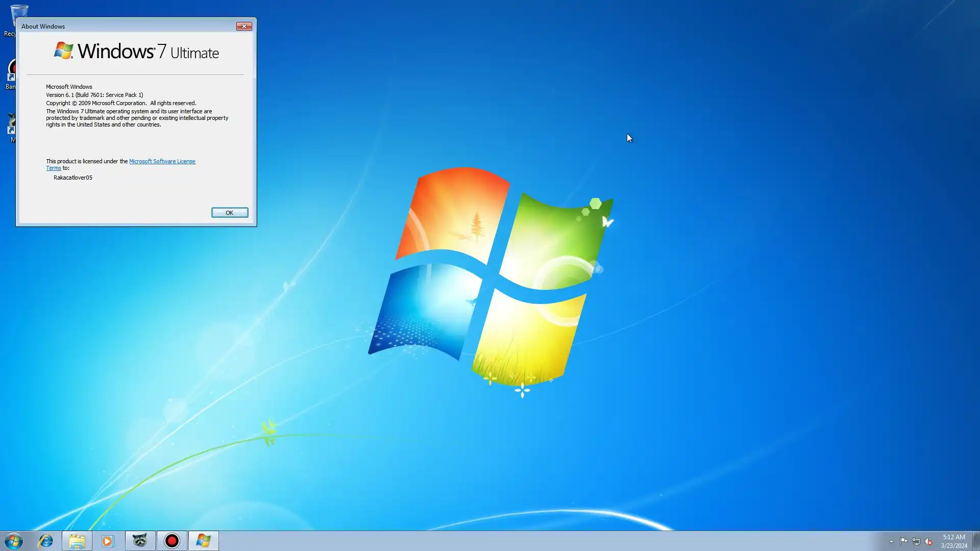Switch to the red record button app

(x=172, y=541)
